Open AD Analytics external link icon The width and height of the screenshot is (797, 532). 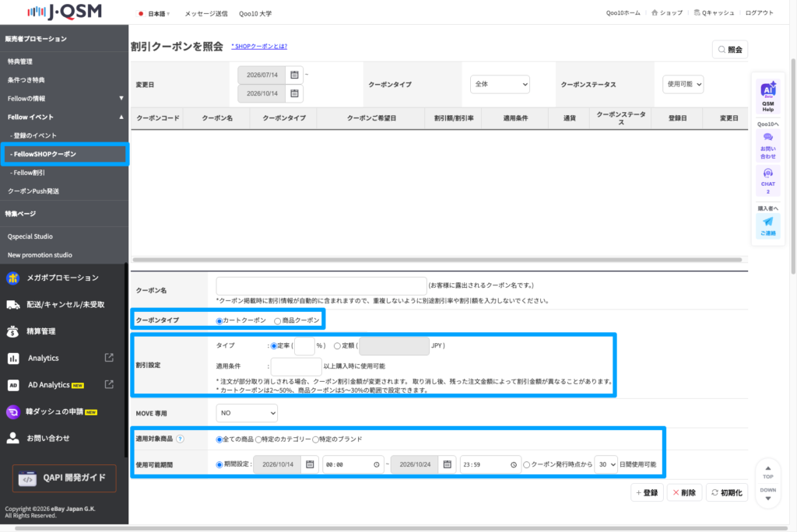click(109, 385)
